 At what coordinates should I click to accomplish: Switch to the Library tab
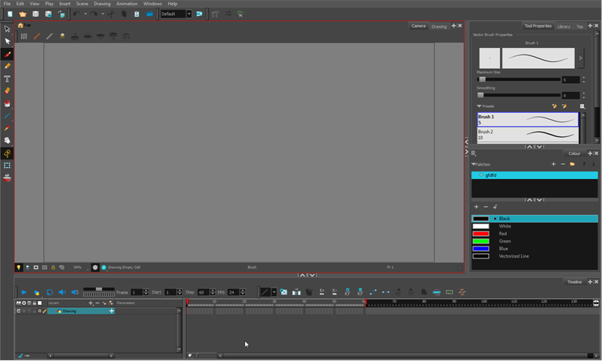point(564,26)
